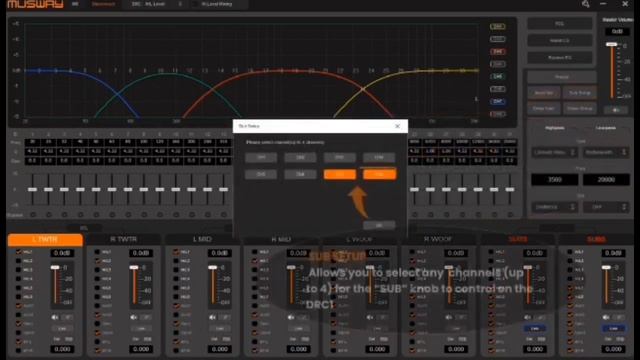This screenshot has height=360, width=640.
Task: Select the L TWTR channel tab
Action: click(x=45, y=240)
